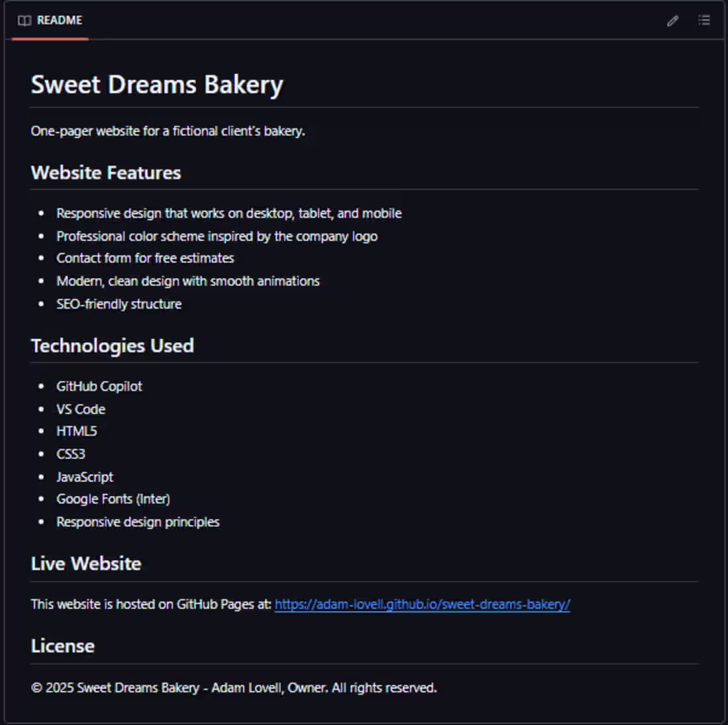Click the Technologies Used heading
This screenshot has width=728, height=725.
click(113, 346)
